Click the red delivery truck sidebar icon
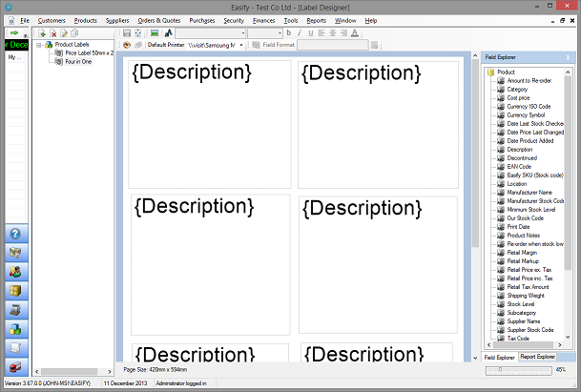The width and height of the screenshot is (581, 392). tap(15, 366)
